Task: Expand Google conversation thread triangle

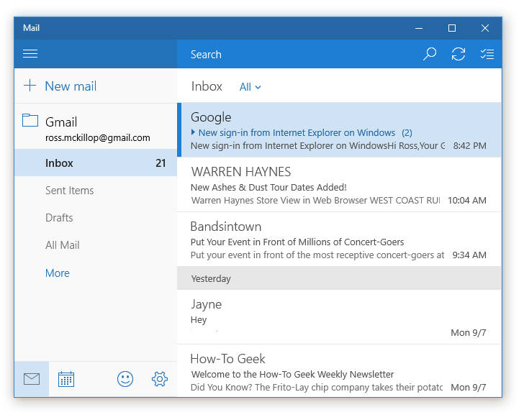Action: point(193,132)
